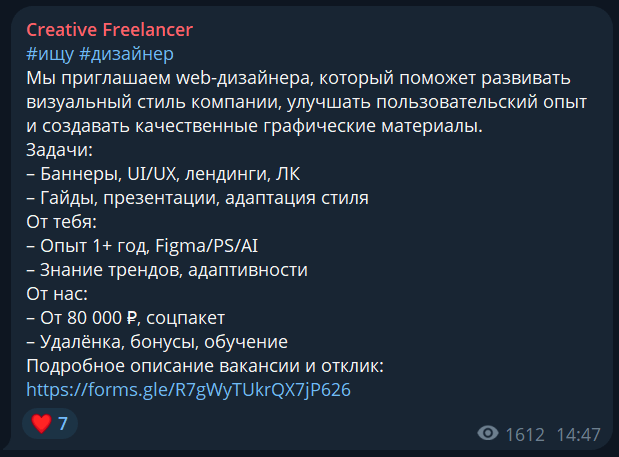Click the 'Удалёнка, бонусы, обучение' line
Viewport: 619px width, 457px height.
(x=157, y=342)
